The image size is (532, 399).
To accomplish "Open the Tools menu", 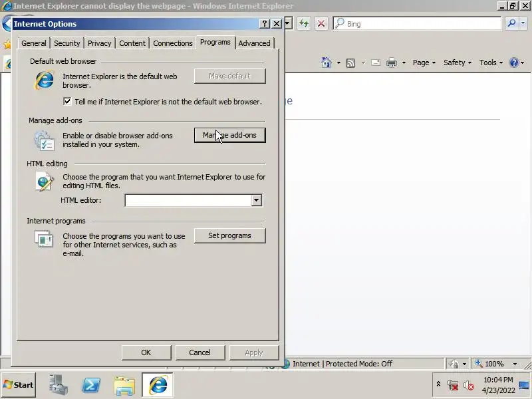I will [x=491, y=63].
